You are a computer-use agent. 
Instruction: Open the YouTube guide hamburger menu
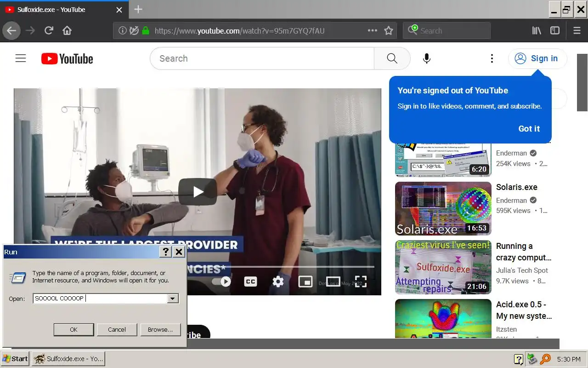tap(21, 58)
